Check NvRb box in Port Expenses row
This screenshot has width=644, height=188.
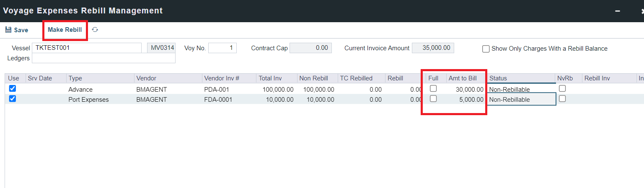(562, 98)
